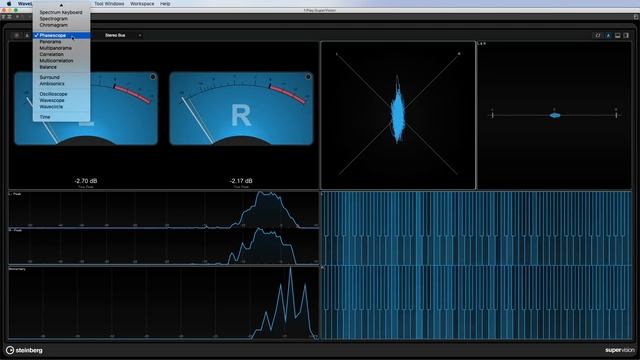Screen dimensions: 640x360
Task: Pick Wavescope from the module menu
Action: pos(61,100)
